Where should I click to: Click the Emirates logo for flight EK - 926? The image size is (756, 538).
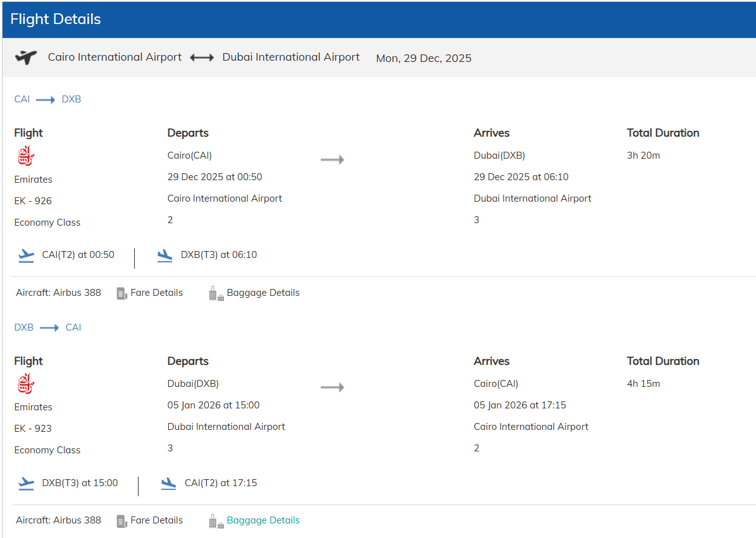[x=26, y=156]
